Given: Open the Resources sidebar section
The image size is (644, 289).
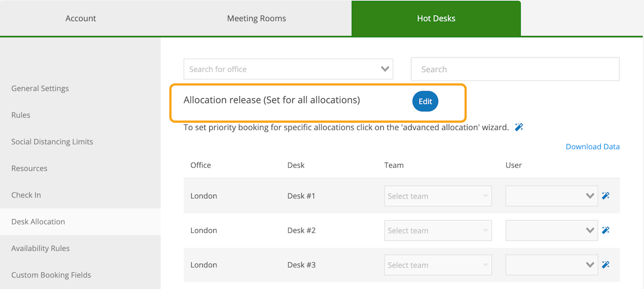Looking at the screenshot, I should tap(29, 168).
